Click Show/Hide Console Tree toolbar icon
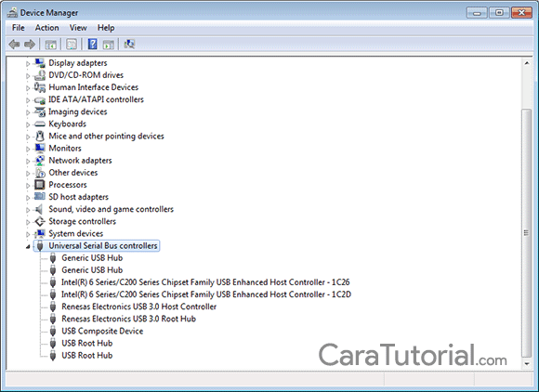 click(51, 45)
